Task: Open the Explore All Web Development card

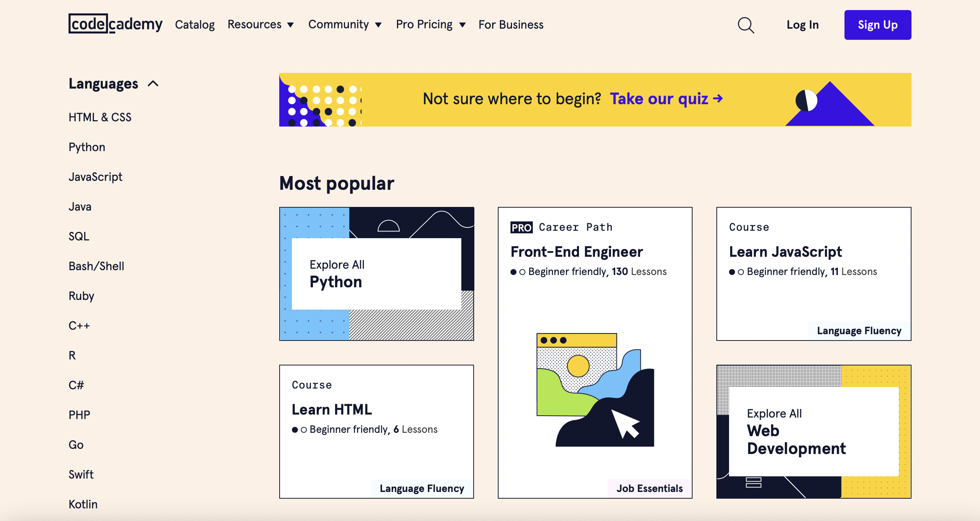Action: coord(814,432)
